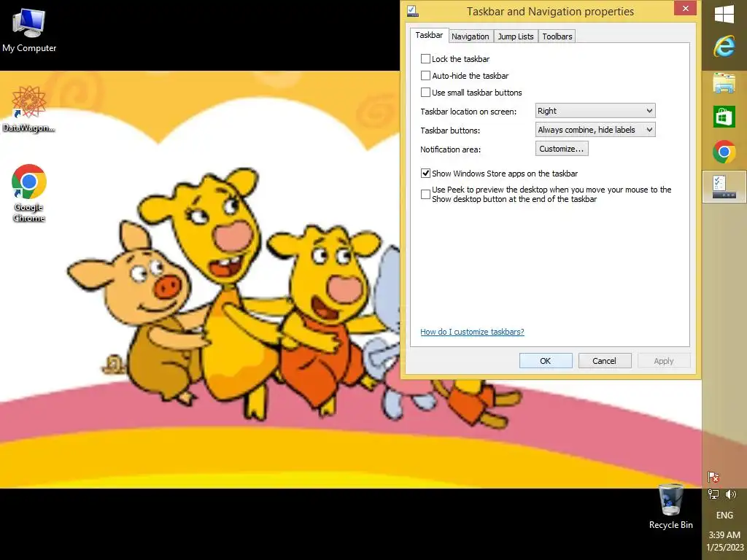
Task: Click the Cancel button
Action: [605, 360]
